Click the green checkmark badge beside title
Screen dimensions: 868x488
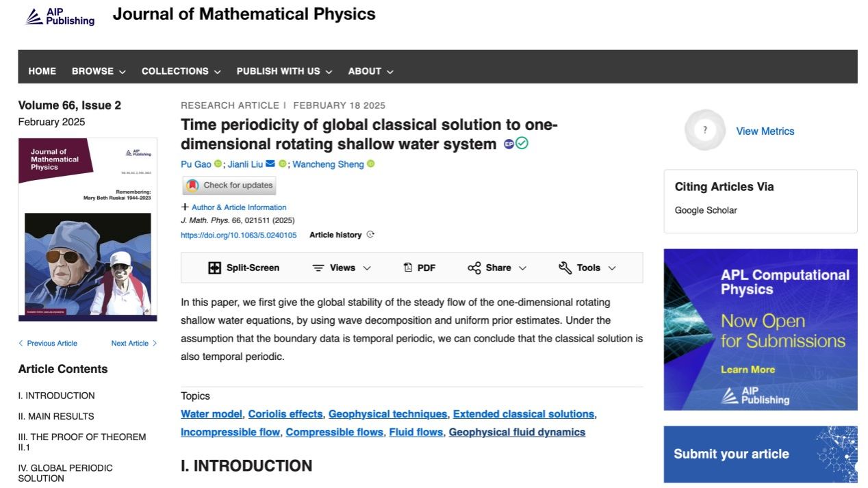[x=522, y=144]
